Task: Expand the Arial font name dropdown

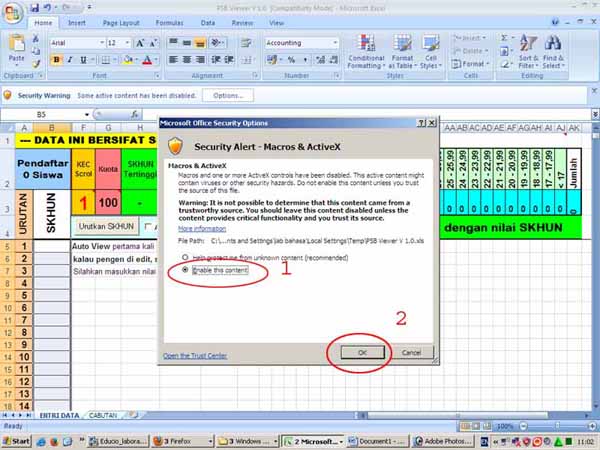Action: 99,43
